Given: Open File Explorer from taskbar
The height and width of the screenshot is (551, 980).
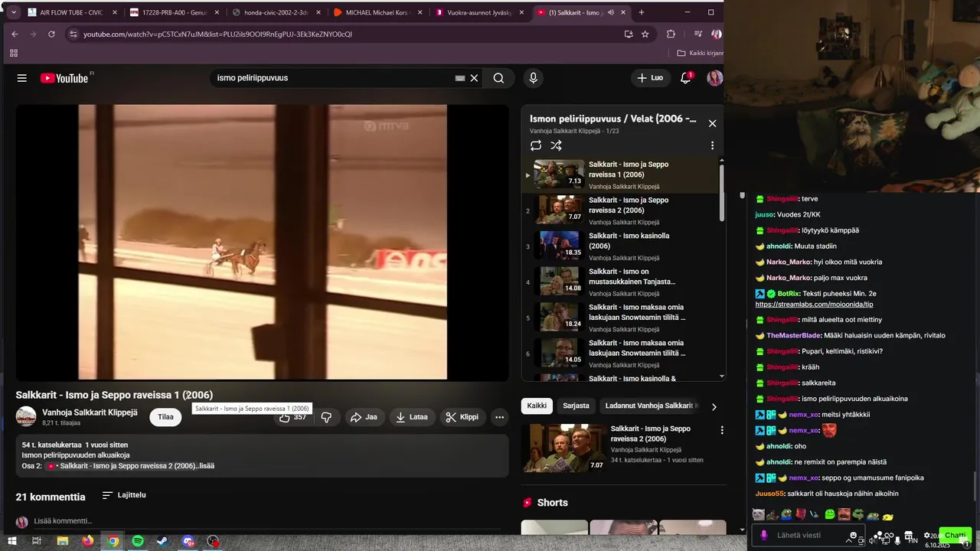Looking at the screenshot, I should (x=63, y=541).
